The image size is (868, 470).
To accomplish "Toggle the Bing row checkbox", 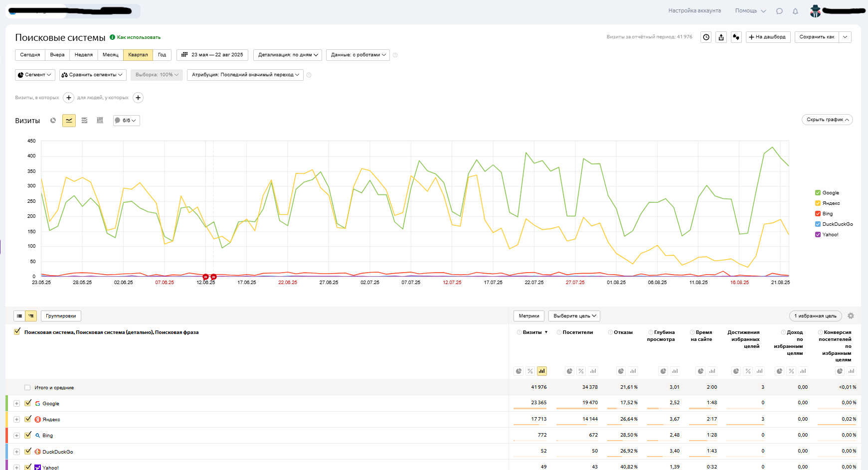I will [28, 435].
